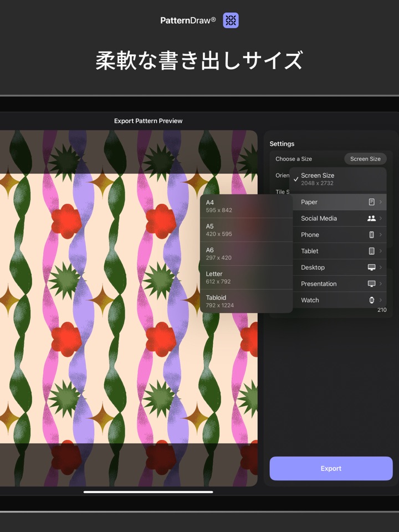
Task: Click the Desktop monitor icon
Action: pos(371,267)
